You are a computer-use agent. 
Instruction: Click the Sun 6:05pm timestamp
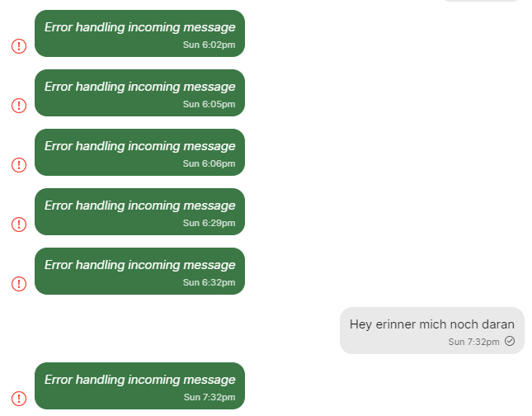click(x=209, y=104)
